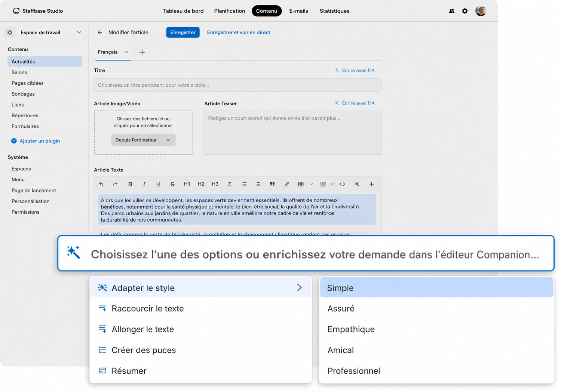Insert a blockquote with quote icon
This screenshot has height=392, width=561.
click(272, 184)
